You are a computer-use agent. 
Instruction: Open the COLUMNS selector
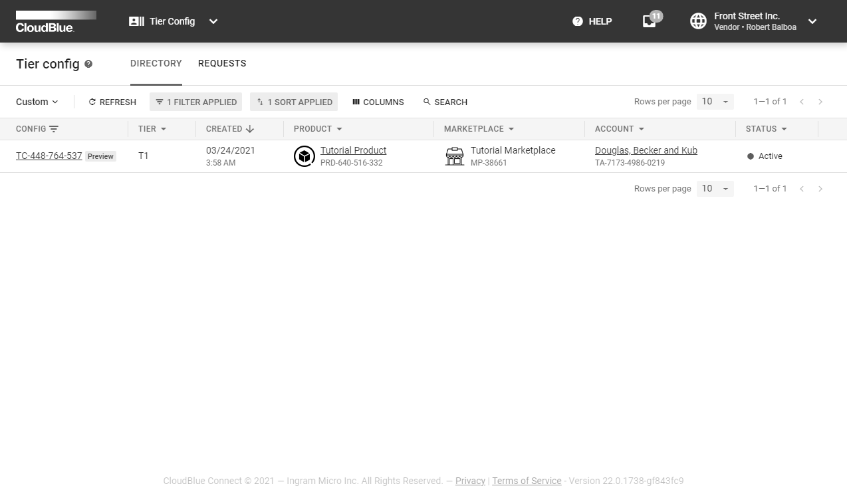click(378, 102)
